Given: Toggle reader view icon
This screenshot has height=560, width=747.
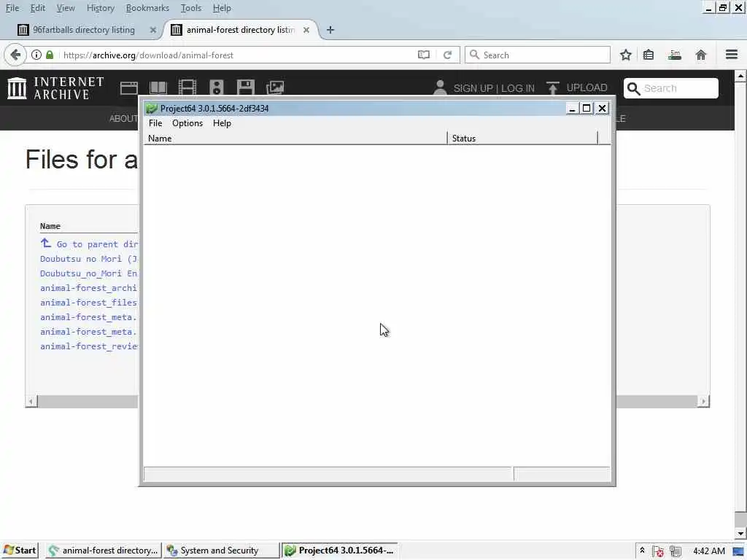Looking at the screenshot, I should click(424, 55).
